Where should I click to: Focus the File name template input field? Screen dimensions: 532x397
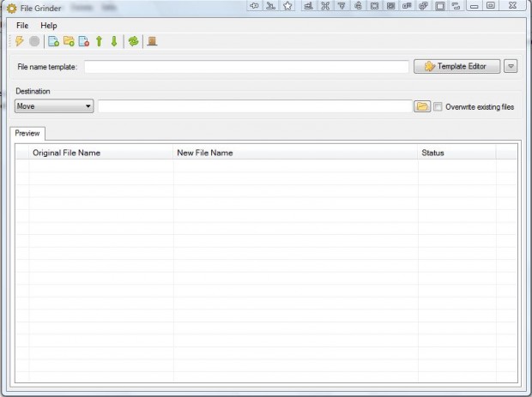click(246, 67)
